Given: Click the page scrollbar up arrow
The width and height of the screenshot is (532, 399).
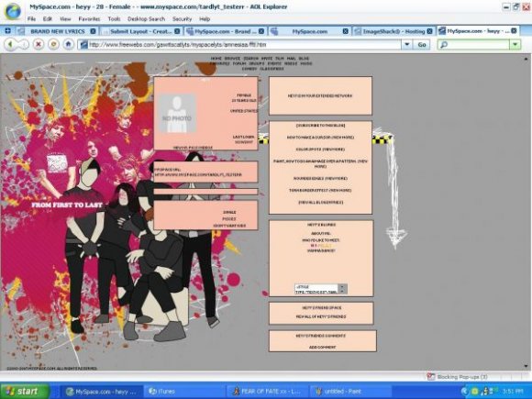Looking at the screenshot, I should tap(526, 59).
